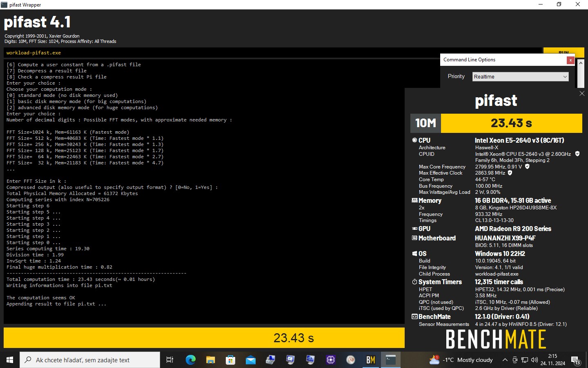Click the network tray icon
This screenshot has height=368, width=588.
525,360
